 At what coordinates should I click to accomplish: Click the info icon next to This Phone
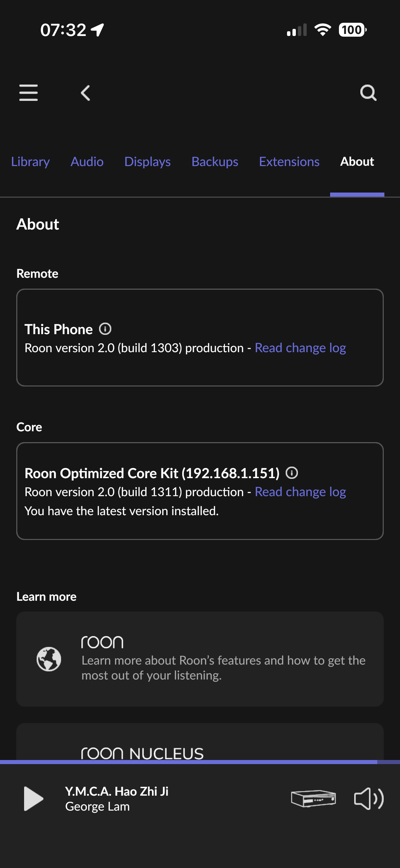click(x=106, y=329)
